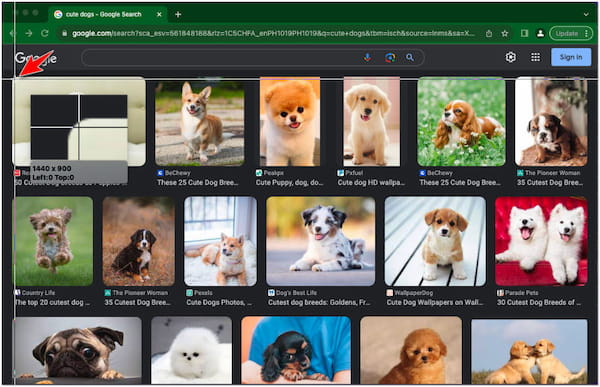Open the fluffy orange Pomeranian image
This screenshot has height=387, width=600.
(290, 122)
